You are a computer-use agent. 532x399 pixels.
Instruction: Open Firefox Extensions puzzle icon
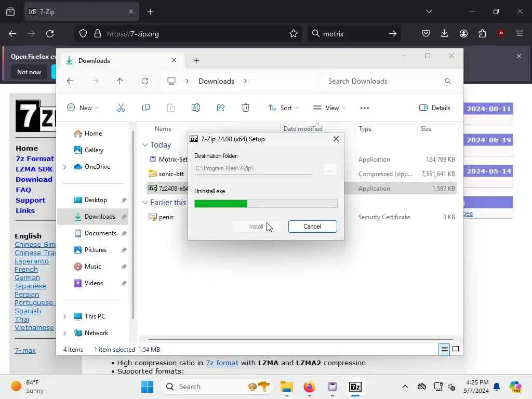[482, 33]
